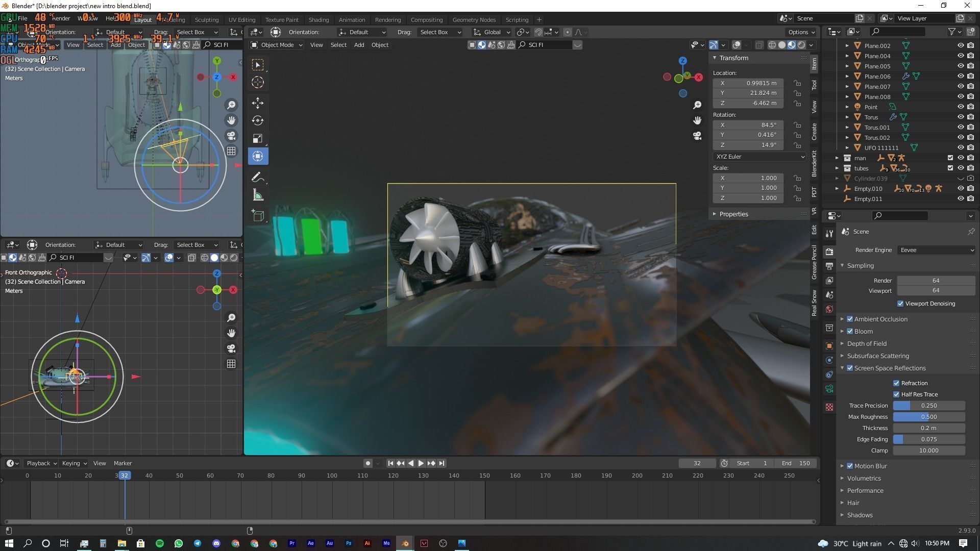980x551 pixels.
Task: Select the Scale tool in the viewport toolbar
Action: click(x=258, y=138)
